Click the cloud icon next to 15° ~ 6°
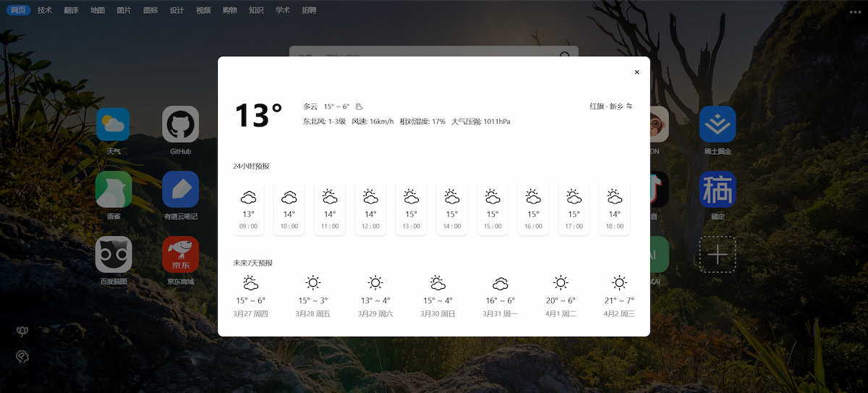The height and width of the screenshot is (393, 868). [359, 106]
